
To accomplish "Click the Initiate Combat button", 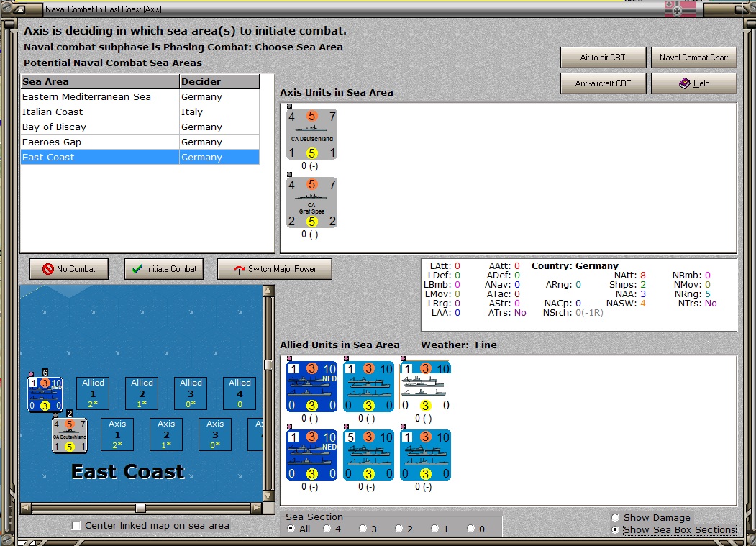I will pyautogui.click(x=164, y=269).
